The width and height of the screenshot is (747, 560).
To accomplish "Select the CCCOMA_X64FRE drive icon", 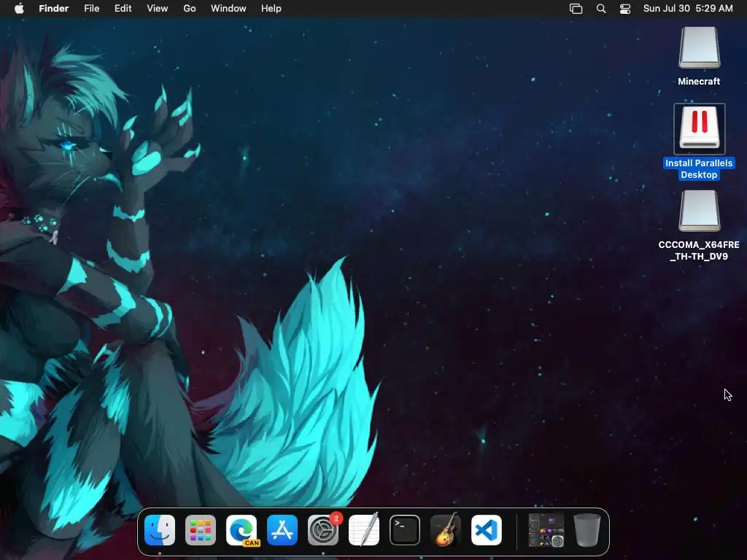I will 700,211.
